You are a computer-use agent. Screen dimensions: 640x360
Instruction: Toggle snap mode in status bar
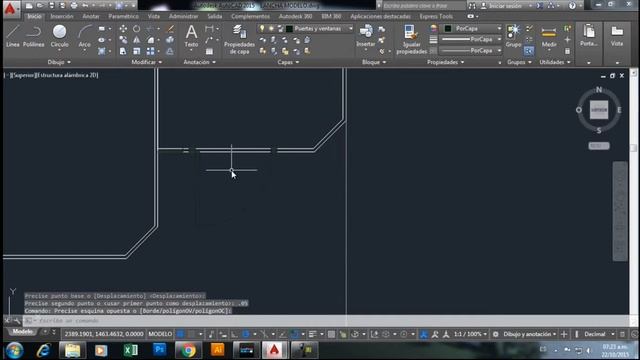[x=191, y=334]
